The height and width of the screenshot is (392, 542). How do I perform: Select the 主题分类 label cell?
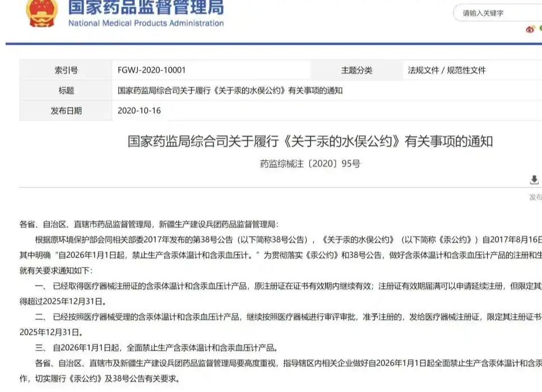(356, 71)
